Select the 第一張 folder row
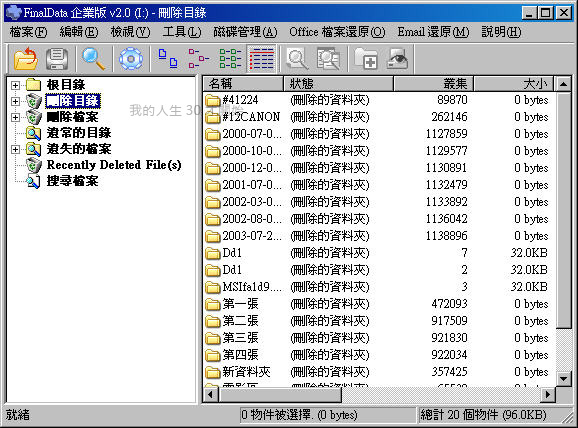Image resolution: width=578 pixels, height=428 pixels. point(378,304)
